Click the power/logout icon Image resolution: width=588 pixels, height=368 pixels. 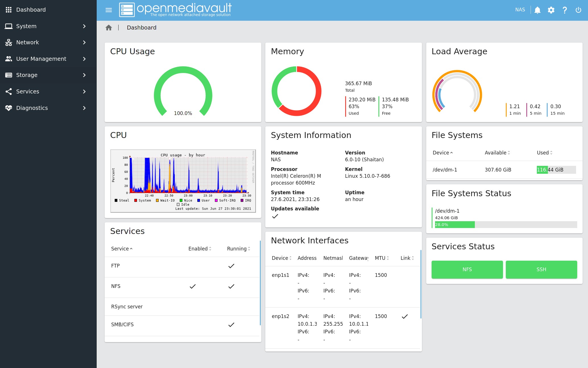[578, 10]
